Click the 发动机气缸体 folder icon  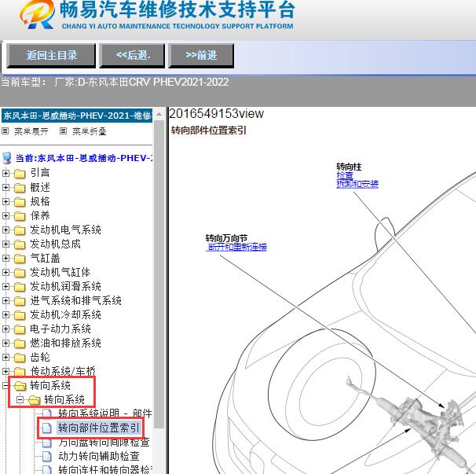20,273
